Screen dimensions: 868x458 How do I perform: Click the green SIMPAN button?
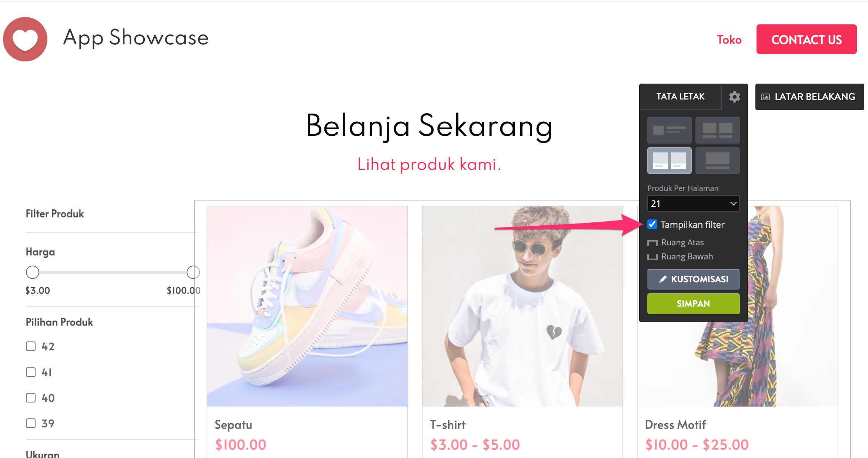[692, 304]
